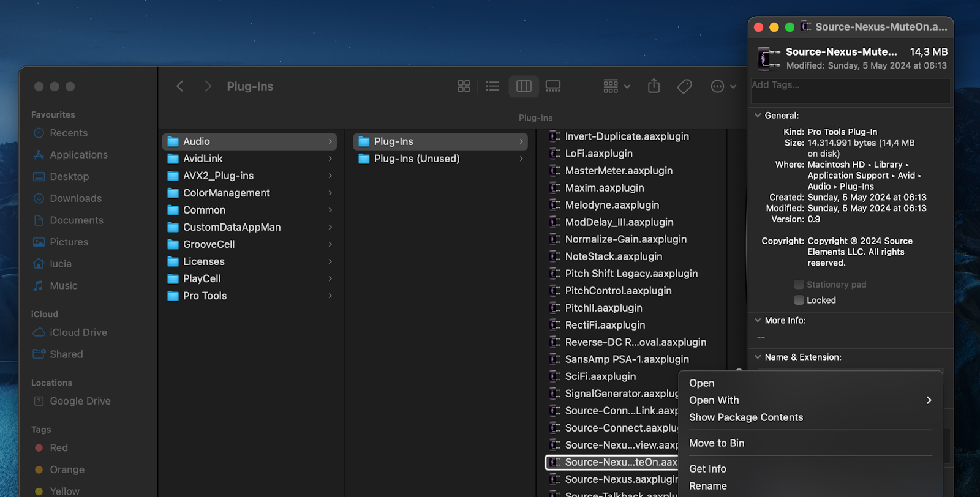Select Move to Bin in context menu
Image resolution: width=980 pixels, height=497 pixels.
(717, 443)
